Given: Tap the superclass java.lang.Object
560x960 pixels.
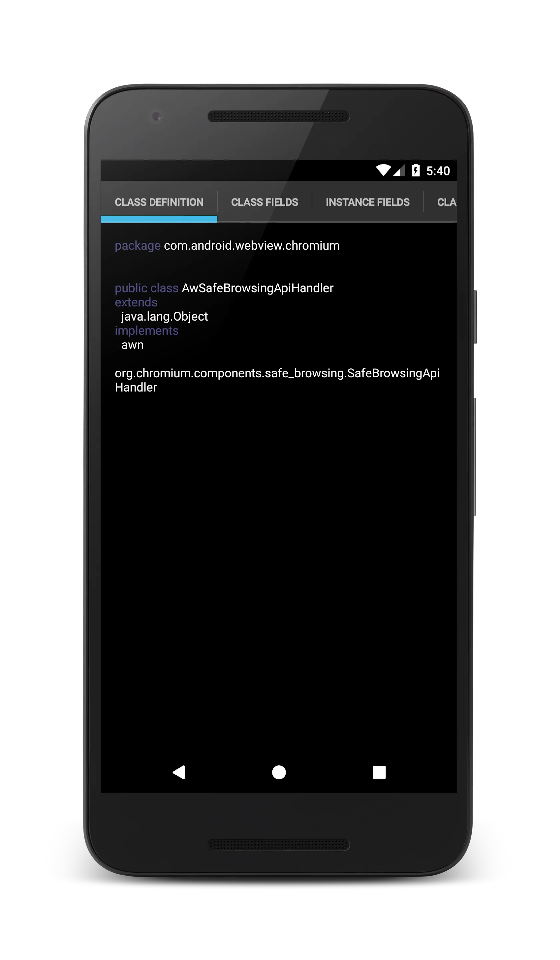Looking at the screenshot, I should (x=165, y=317).
